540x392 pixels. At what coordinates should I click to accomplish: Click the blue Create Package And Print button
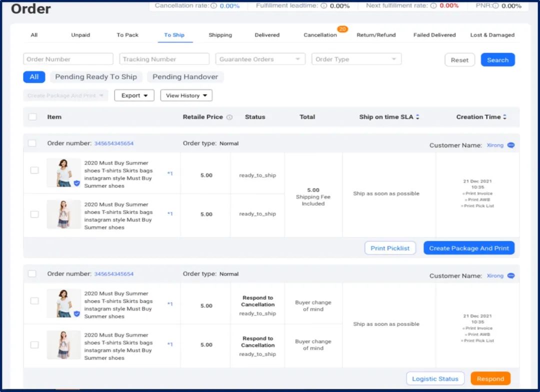pyautogui.click(x=468, y=248)
